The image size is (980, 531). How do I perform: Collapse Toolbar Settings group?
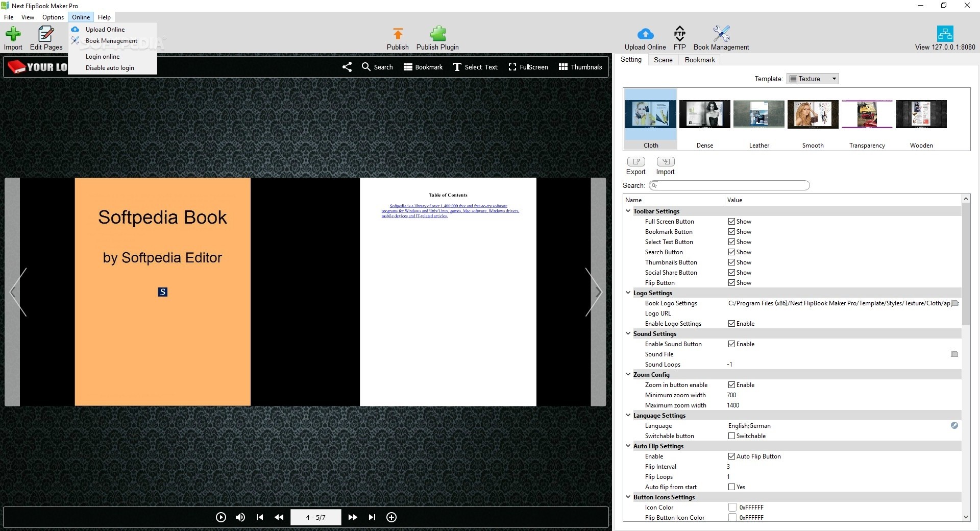[x=628, y=211]
